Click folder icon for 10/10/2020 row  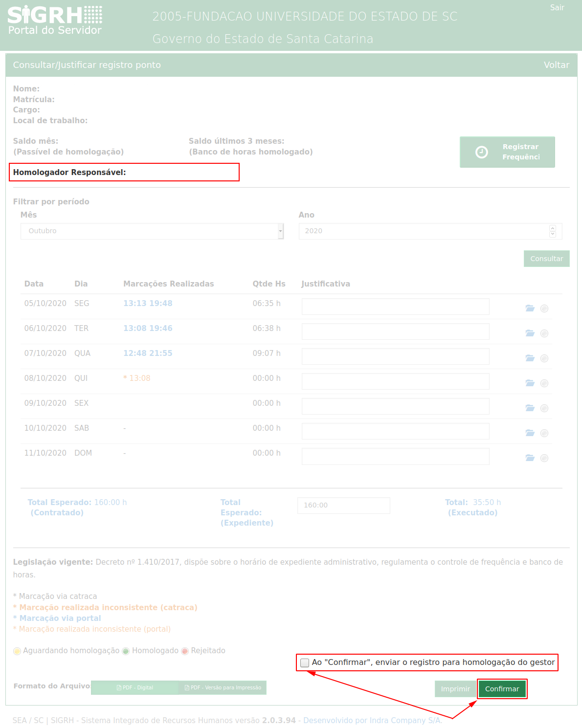(530, 433)
